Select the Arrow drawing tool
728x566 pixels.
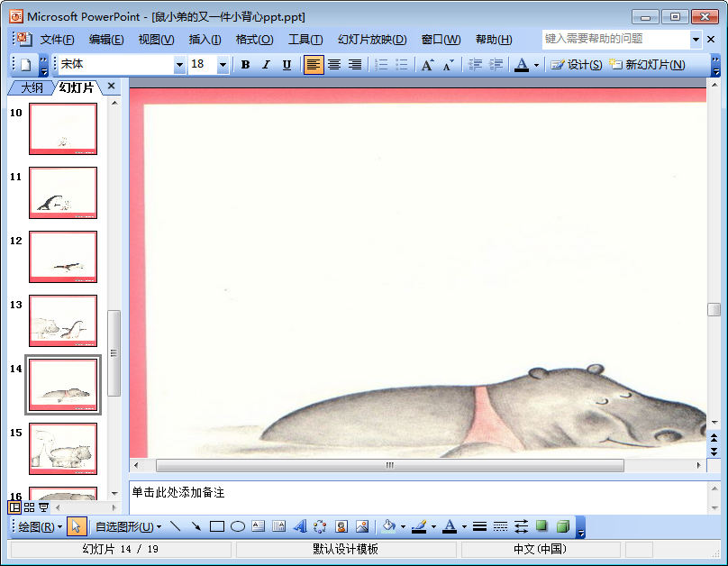coord(196,526)
